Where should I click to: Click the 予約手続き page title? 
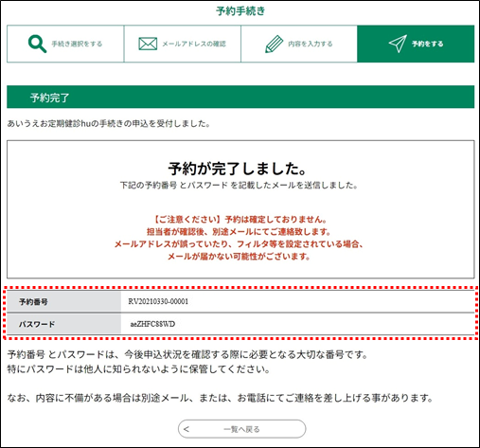coord(240,11)
